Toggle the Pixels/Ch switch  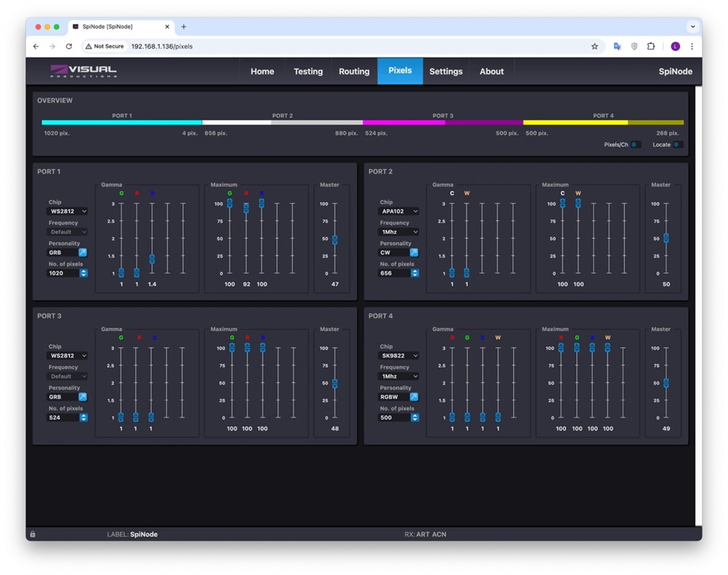point(636,145)
